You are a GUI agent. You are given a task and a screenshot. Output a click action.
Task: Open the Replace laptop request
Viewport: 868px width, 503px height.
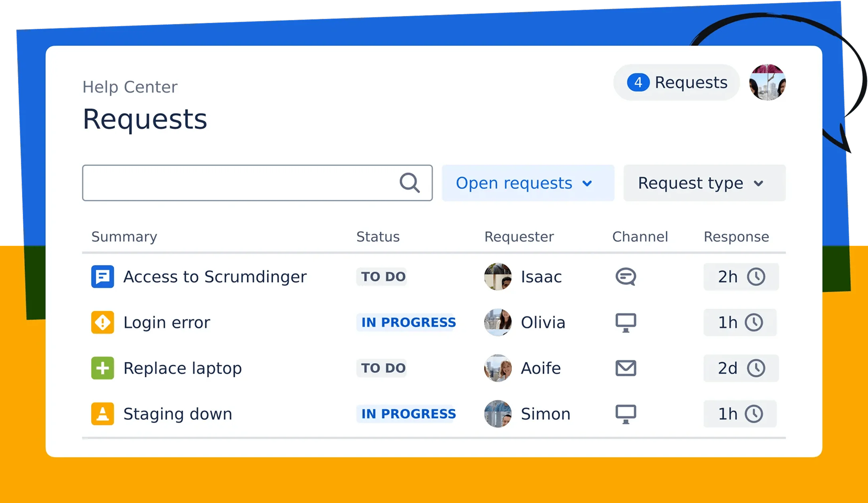pyautogui.click(x=182, y=368)
